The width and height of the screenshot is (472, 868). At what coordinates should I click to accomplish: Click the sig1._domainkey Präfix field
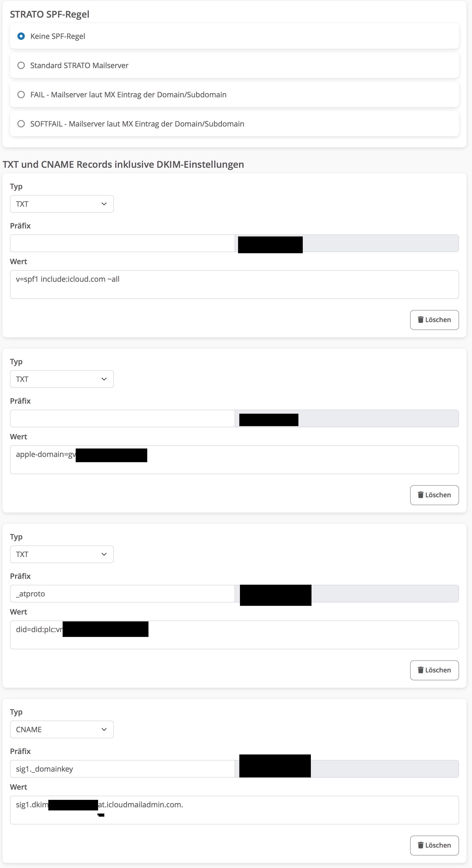[122, 769]
